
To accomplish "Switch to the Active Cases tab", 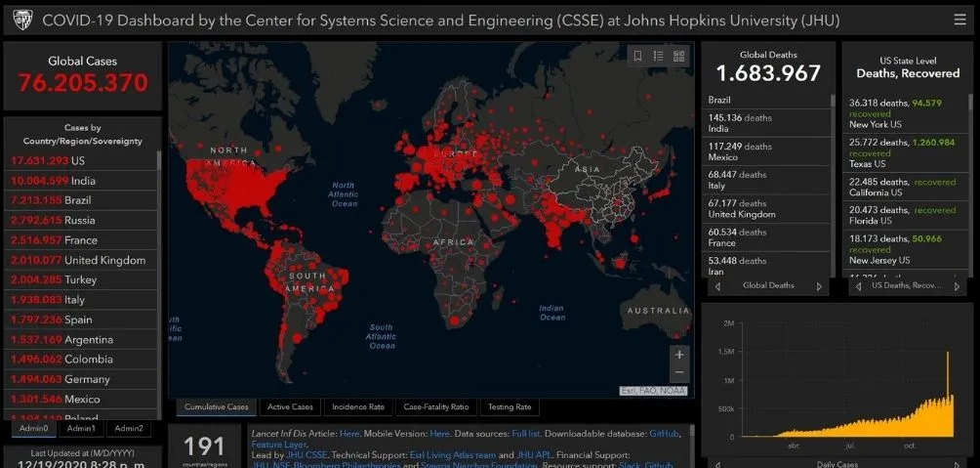I will (x=290, y=406).
